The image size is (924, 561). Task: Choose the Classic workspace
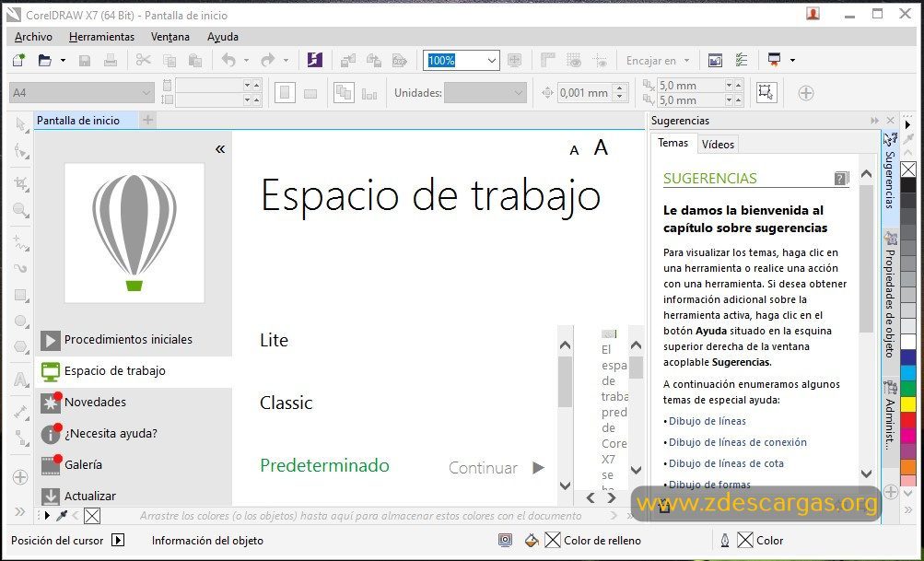coord(287,403)
